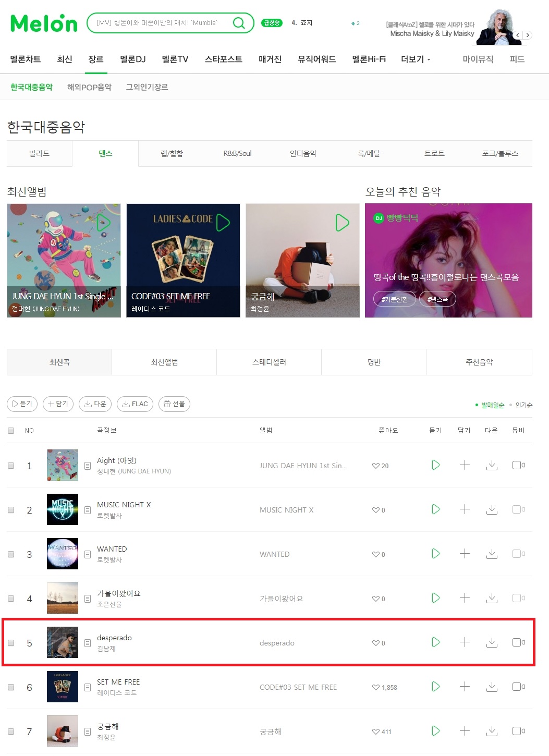
Task: Click the download icon for 궁금해
Action: (492, 731)
